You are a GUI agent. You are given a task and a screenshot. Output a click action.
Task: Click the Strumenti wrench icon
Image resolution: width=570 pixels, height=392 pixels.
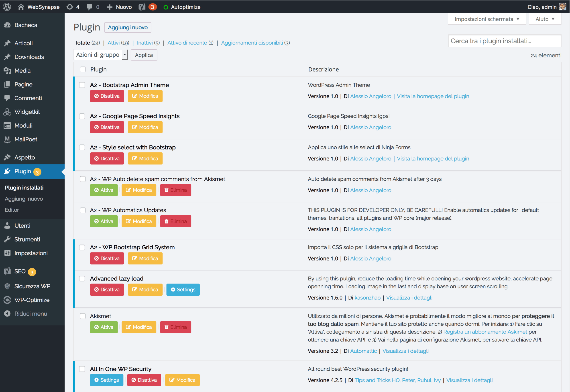coord(7,239)
